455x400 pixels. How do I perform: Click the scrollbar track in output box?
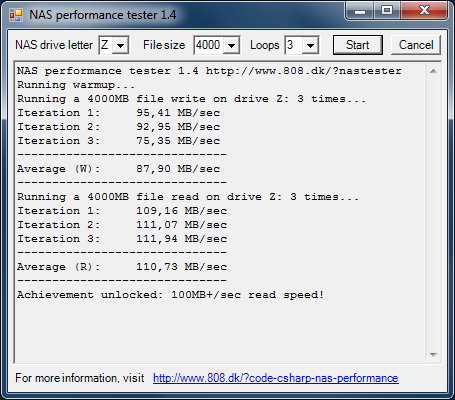[x=433, y=213]
